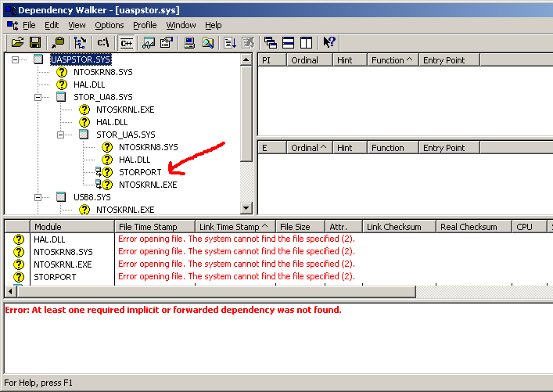The image size is (553, 392).
Task: Open the Edit menu
Action: point(52,25)
